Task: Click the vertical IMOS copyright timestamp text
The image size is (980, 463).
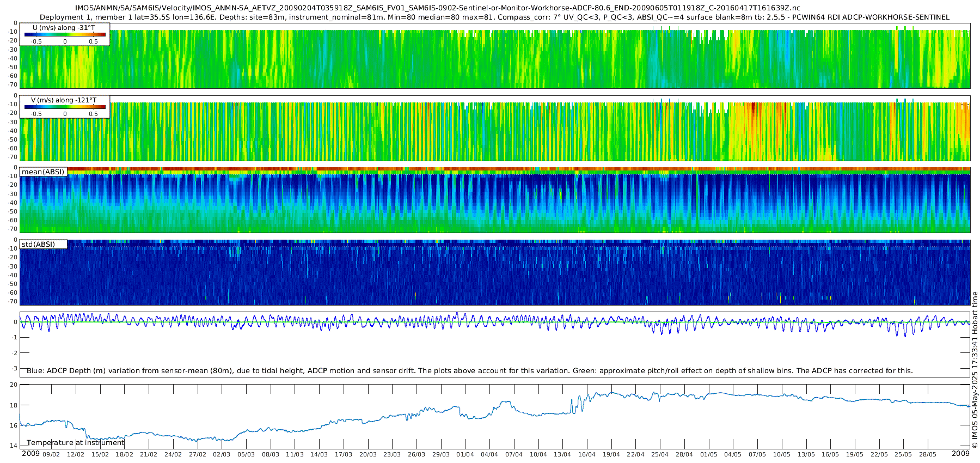Action: 975,370
